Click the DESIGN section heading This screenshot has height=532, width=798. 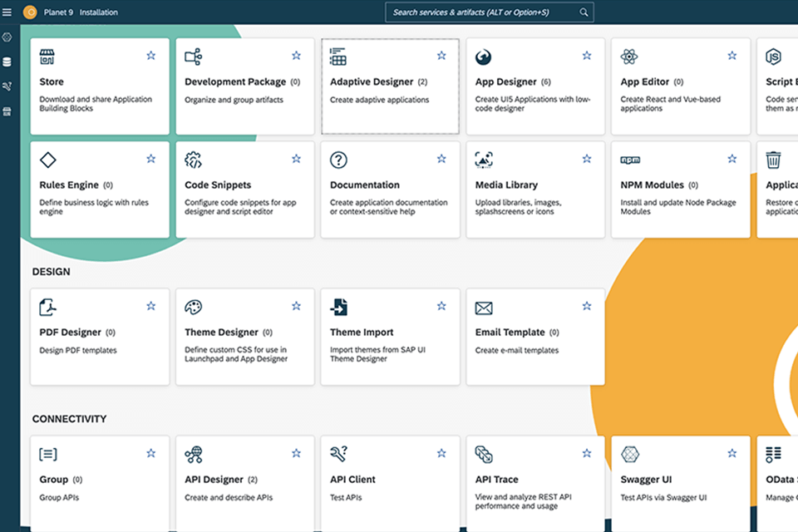tap(51, 272)
